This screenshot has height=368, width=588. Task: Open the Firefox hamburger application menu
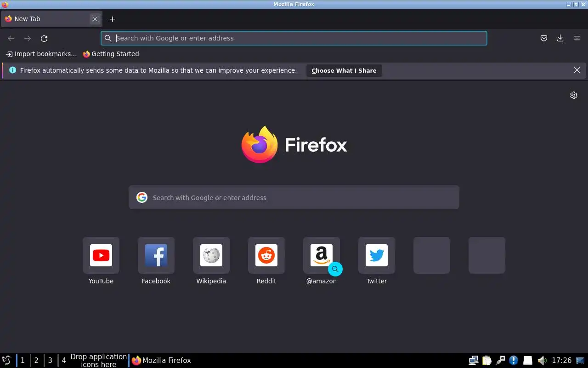tap(577, 38)
